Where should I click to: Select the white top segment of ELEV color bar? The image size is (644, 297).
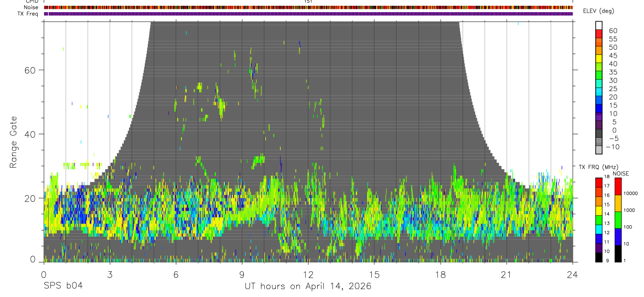(x=599, y=26)
